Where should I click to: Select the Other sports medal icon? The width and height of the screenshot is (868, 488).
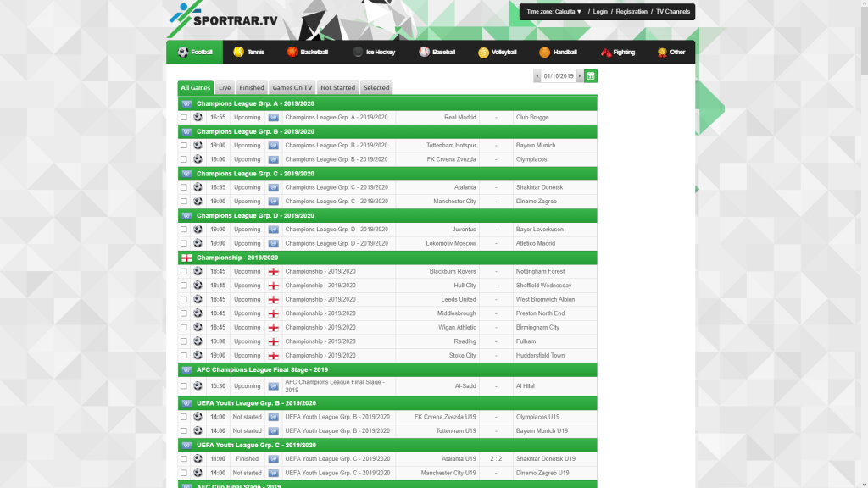coord(662,53)
